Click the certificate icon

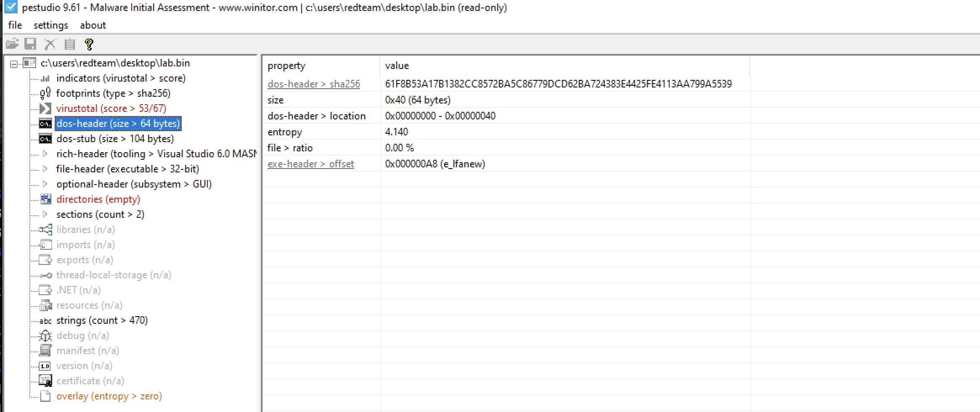pyautogui.click(x=45, y=381)
